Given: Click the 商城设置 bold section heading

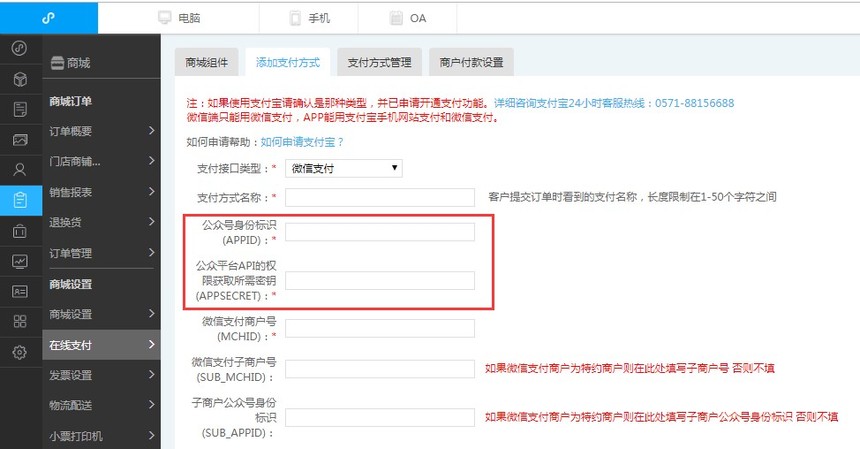Looking at the screenshot, I should click(70, 284).
